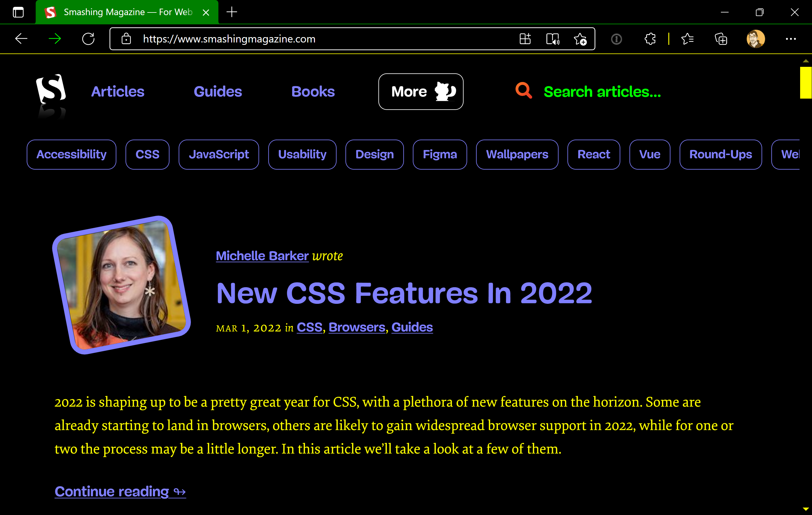This screenshot has height=515, width=812.
Task: Click the back navigation arrow
Action: click(21, 39)
